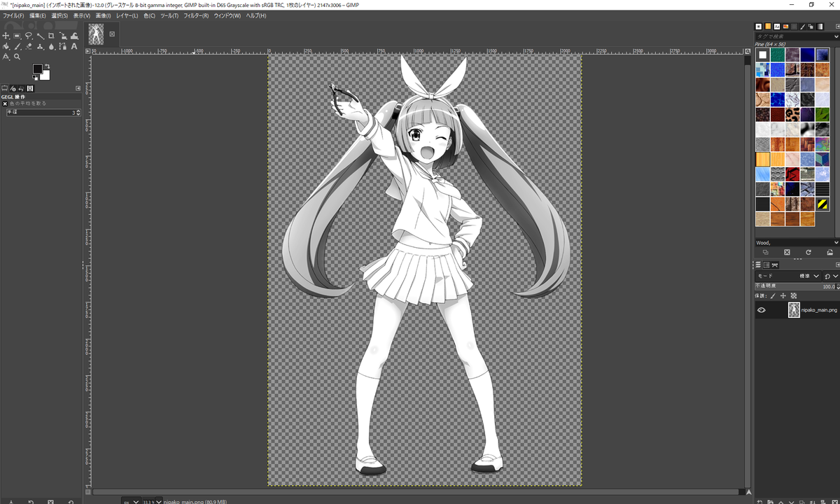Expand the tag search dropdown arrow

click(x=836, y=36)
